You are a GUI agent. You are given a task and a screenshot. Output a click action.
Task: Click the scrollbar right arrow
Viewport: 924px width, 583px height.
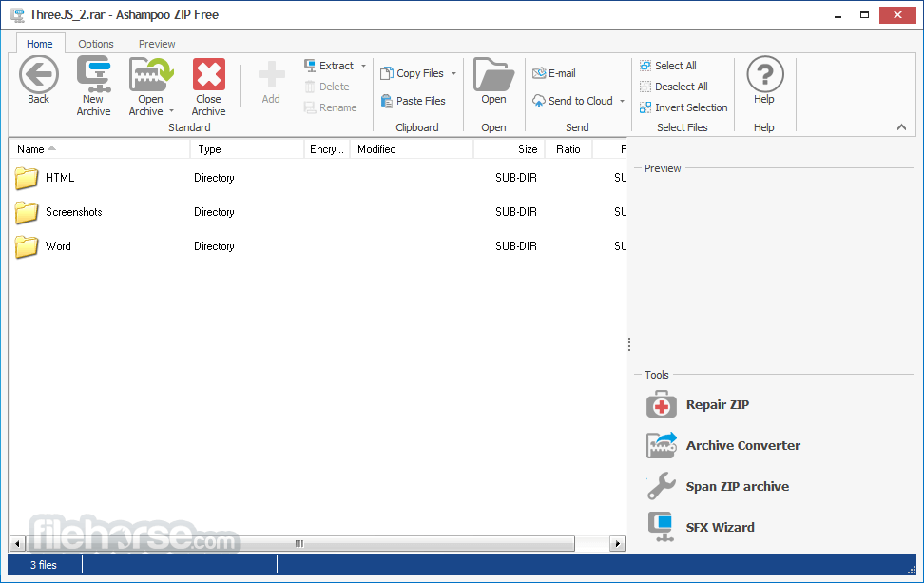(618, 543)
